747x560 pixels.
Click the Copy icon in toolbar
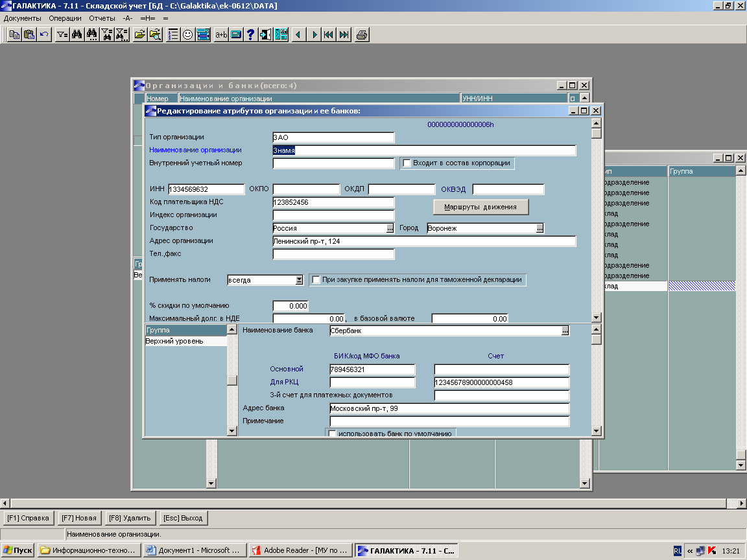click(x=15, y=35)
